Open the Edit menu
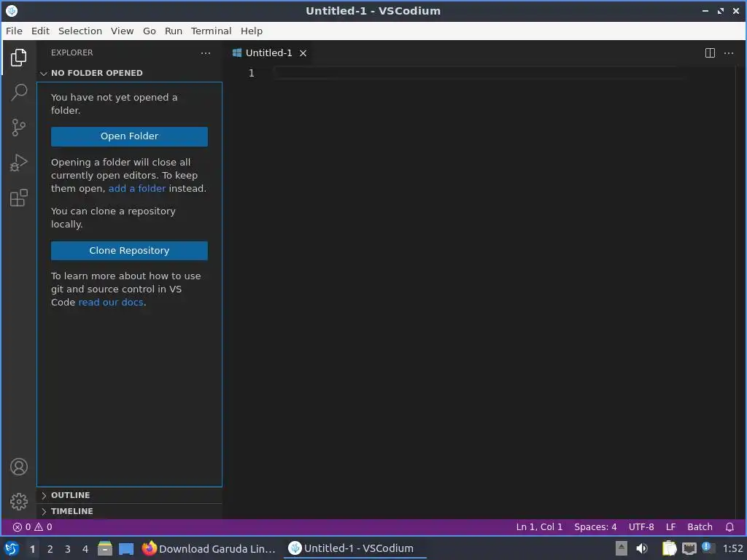 [41, 31]
